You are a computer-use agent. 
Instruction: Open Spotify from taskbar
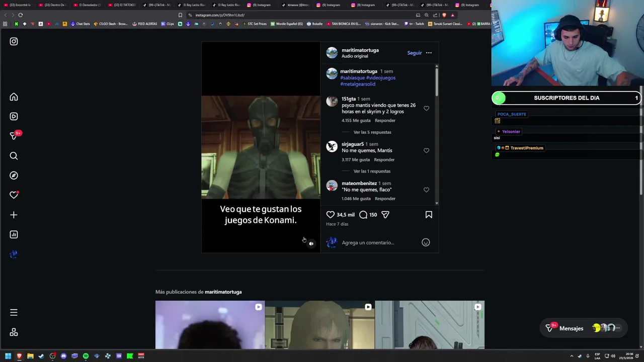86,356
